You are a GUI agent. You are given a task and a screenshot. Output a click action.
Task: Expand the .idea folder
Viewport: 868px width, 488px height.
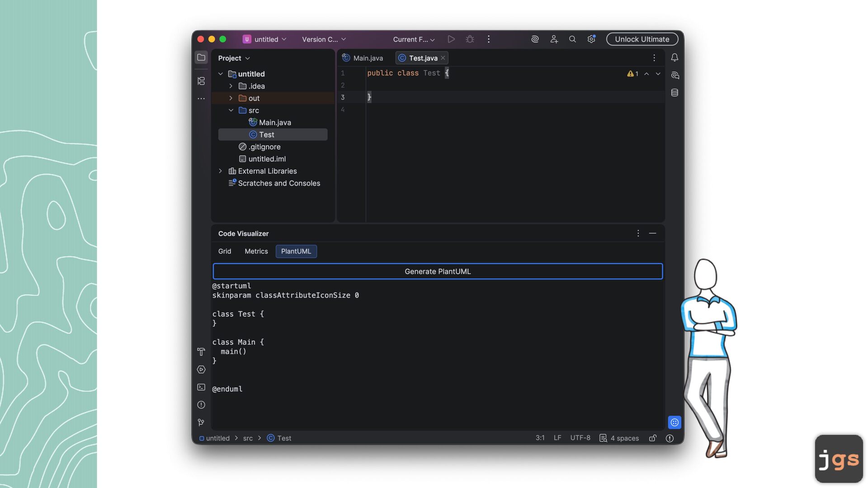point(231,86)
